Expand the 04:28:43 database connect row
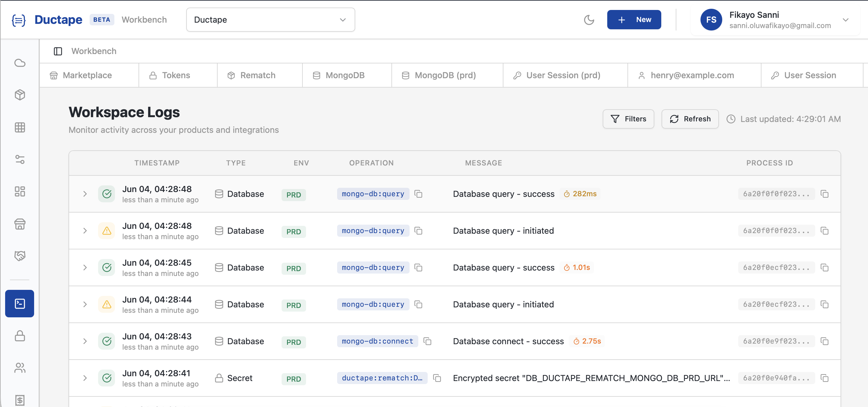Viewport: 868px width, 407px height. pyautogui.click(x=85, y=341)
